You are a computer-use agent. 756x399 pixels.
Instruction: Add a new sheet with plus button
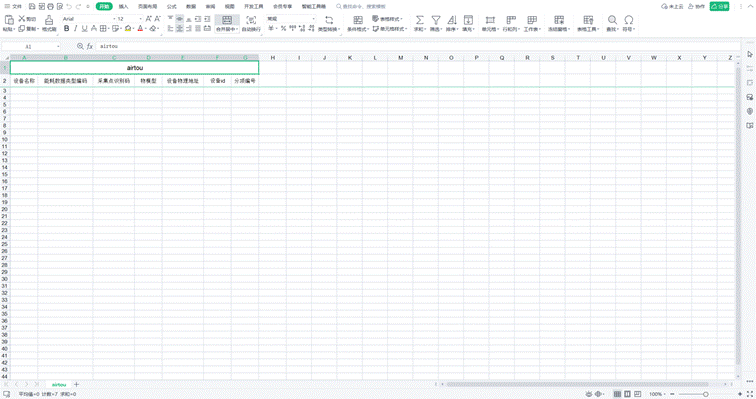(x=76, y=385)
